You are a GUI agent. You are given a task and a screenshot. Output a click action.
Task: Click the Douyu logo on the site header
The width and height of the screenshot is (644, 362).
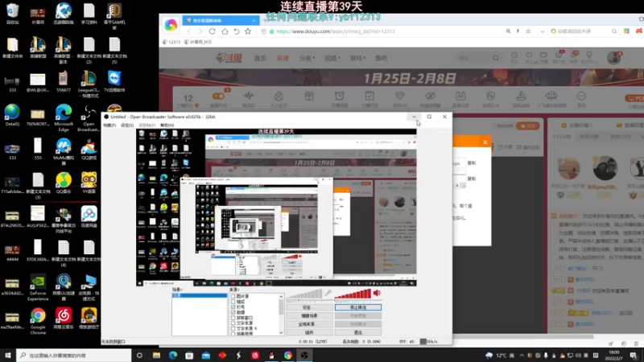point(229,58)
